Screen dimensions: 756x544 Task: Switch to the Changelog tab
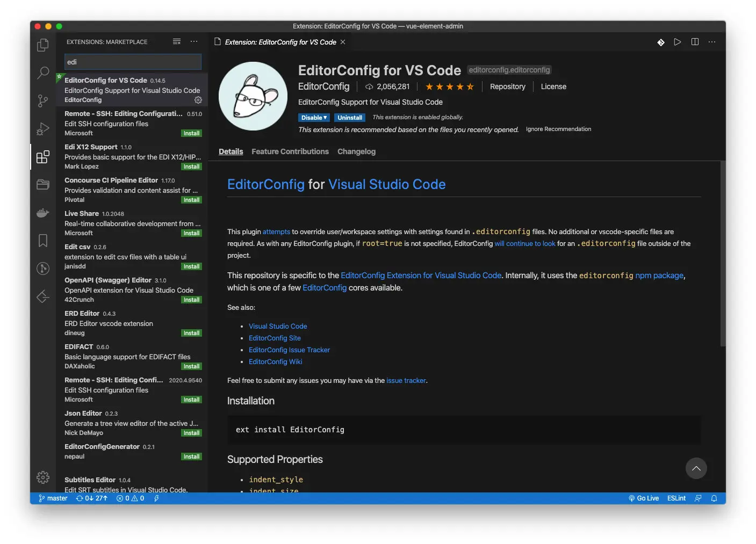pyautogui.click(x=356, y=151)
